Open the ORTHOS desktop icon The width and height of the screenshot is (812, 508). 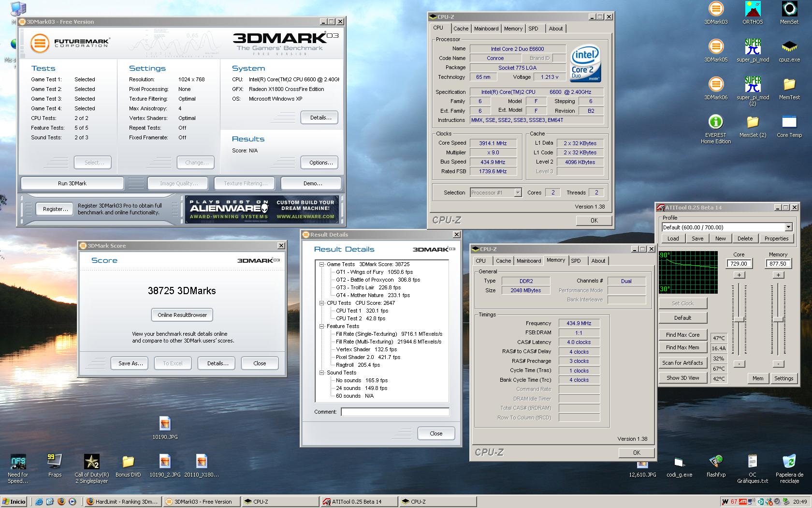coord(753,13)
